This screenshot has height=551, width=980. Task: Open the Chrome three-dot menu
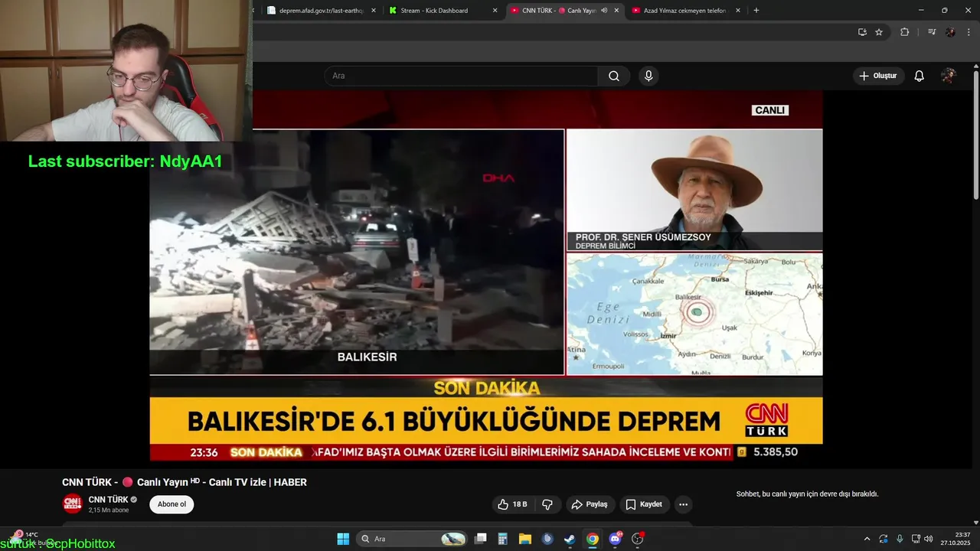(x=969, y=32)
